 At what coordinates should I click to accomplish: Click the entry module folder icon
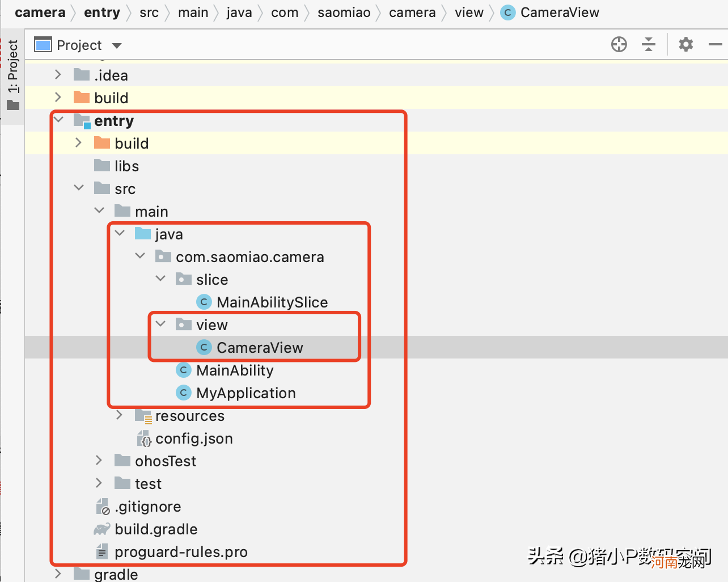(82, 120)
